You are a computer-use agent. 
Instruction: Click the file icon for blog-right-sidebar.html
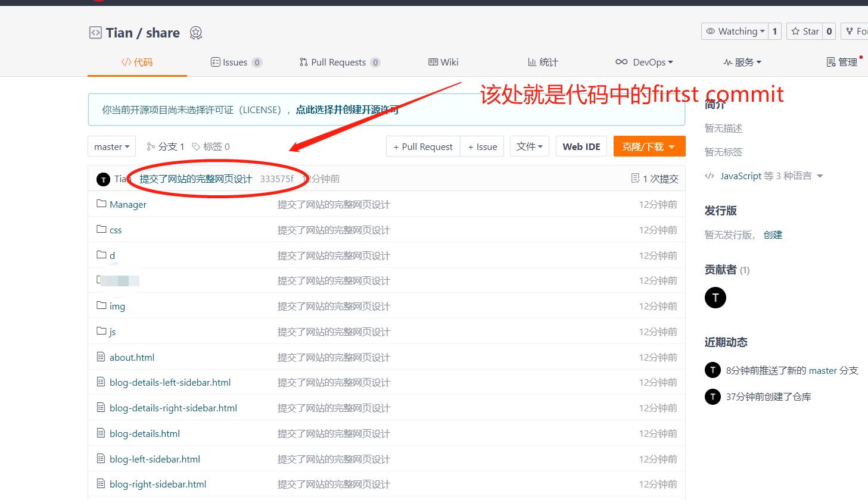click(x=101, y=483)
